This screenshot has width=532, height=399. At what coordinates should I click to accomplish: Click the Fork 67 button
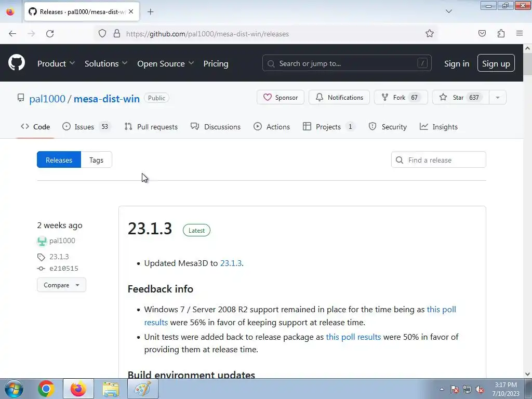click(401, 97)
